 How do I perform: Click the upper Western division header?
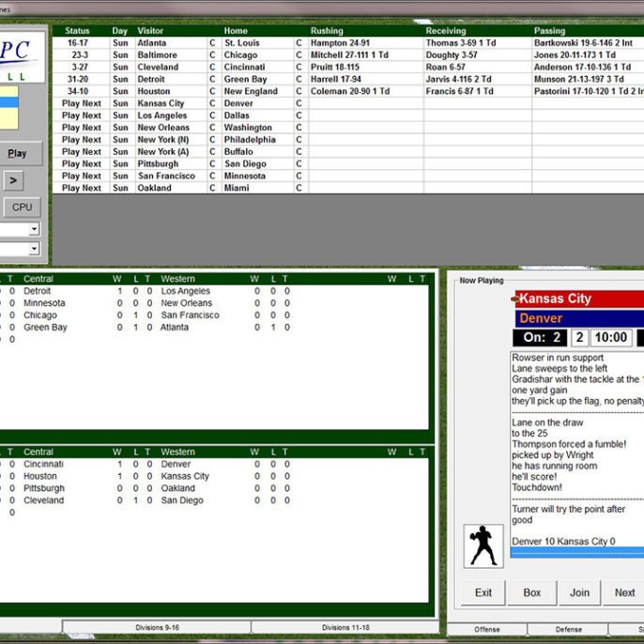click(177, 279)
